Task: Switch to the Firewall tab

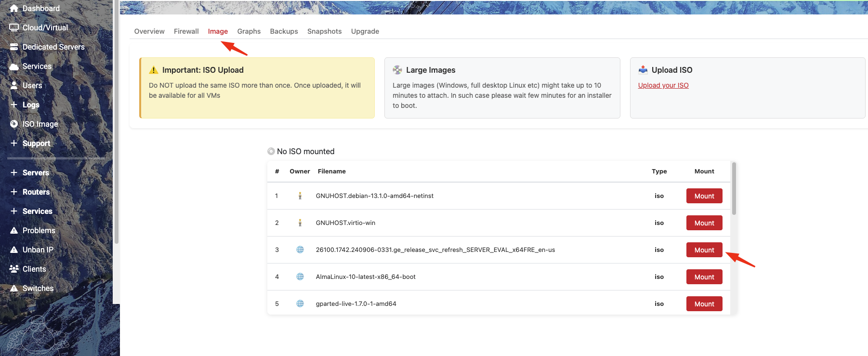Action: (186, 31)
